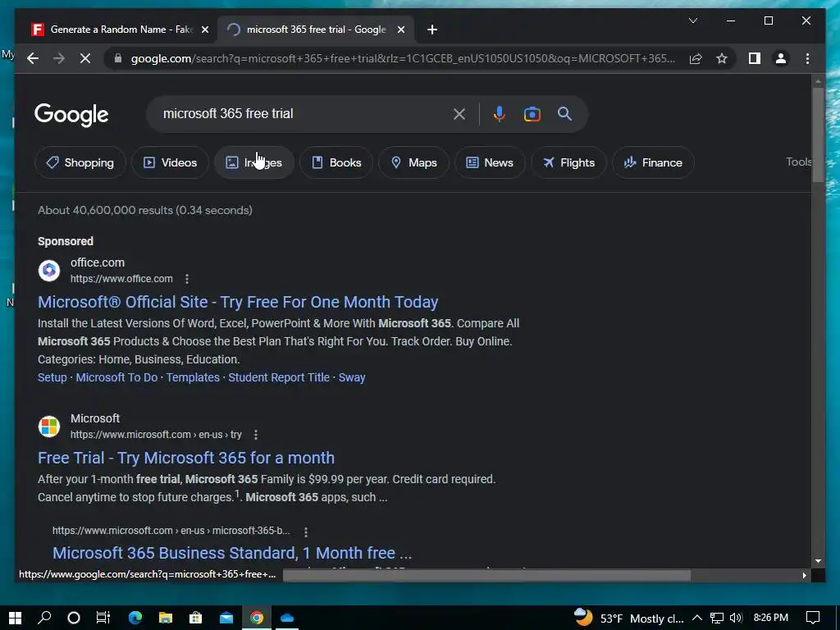840x630 pixels.
Task: Filter results by Maps
Action: 413,162
